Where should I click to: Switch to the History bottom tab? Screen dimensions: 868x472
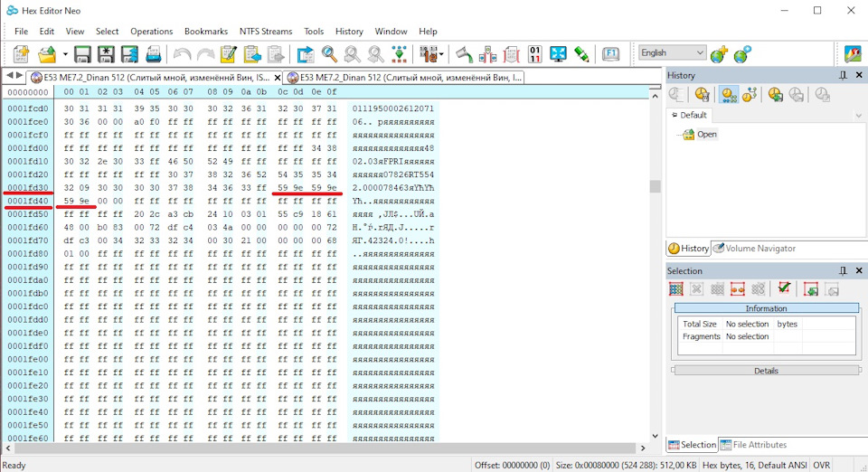coord(689,249)
